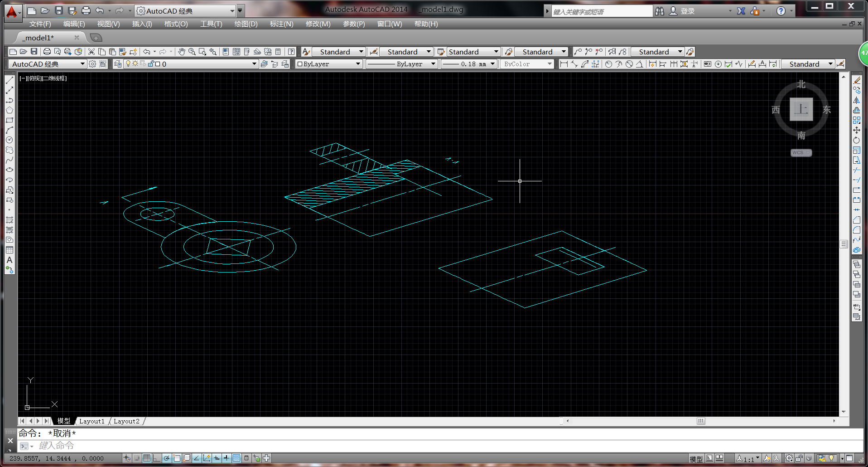Toggle Lineweight display in status bar
Screen dimensions: 868x467
pos(227,458)
